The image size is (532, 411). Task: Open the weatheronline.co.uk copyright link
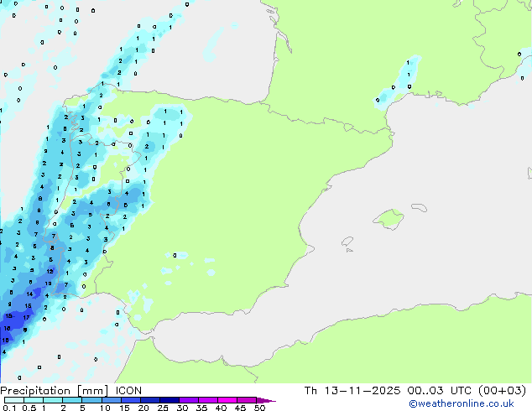tap(462, 403)
